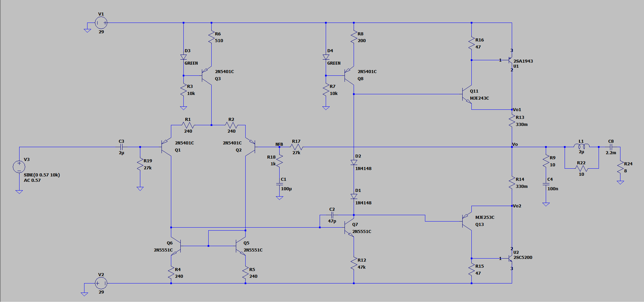Select the R12 47k resistor symbol
This screenshot has height=302, width=644.
[x=354, y=263]
